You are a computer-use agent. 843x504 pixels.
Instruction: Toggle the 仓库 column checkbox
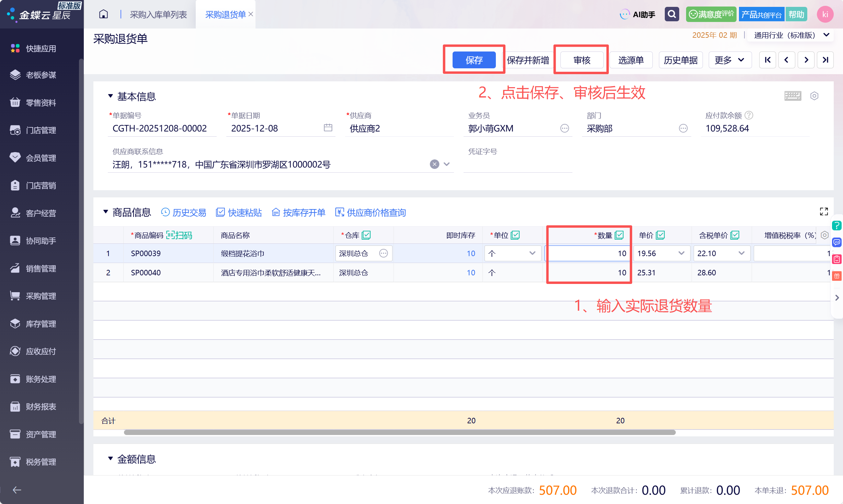pyautogui.click(x=366, y=235)
